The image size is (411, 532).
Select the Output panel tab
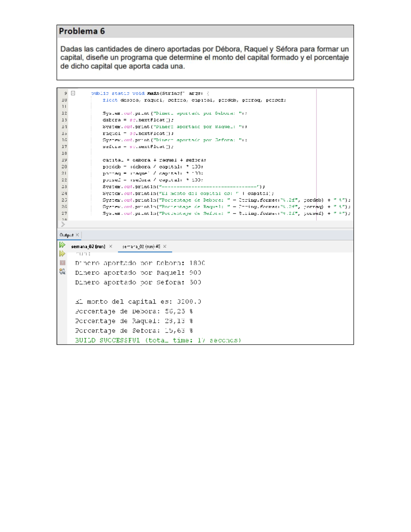tap(66, 235)
